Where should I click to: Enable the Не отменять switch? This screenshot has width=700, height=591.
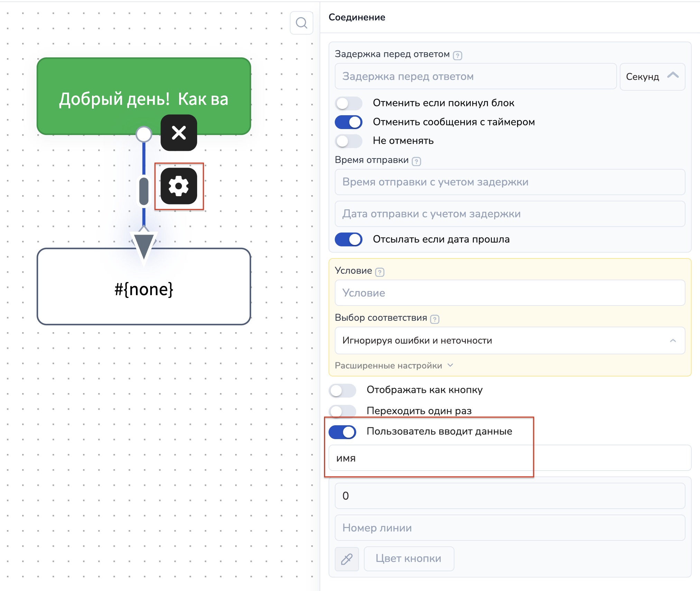click(349, 141)
